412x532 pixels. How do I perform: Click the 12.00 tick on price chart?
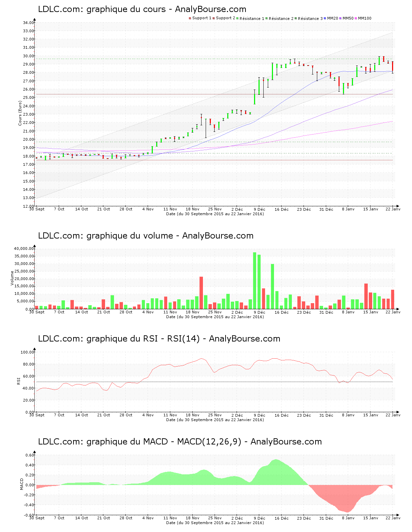pyautogui.click(x=28, y=206)
